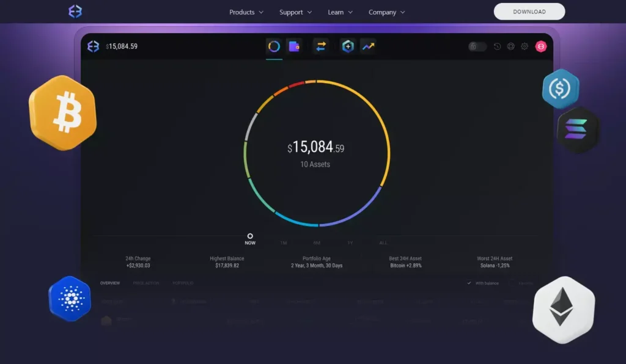Screen dimensions: 626x364
Task: Open the add apps hexagon plus icon
Action: pos(348,46)
